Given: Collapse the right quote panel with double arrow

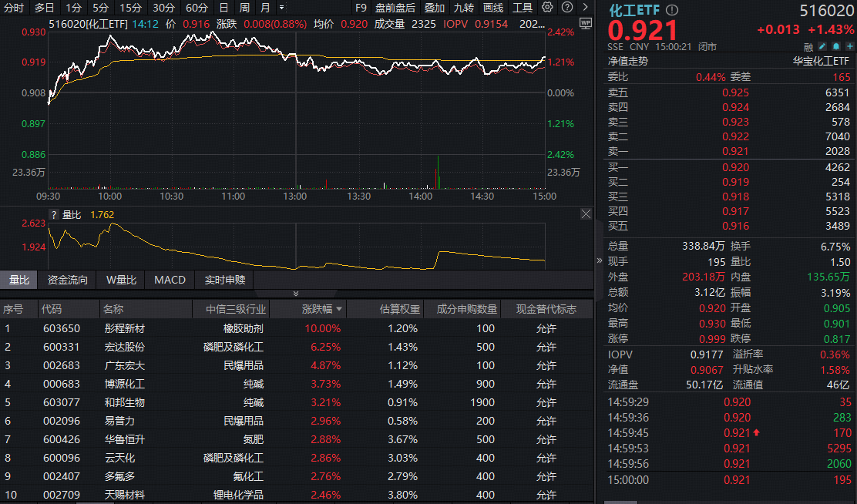Looking at the screenshot, I should (x=600, y=260).
